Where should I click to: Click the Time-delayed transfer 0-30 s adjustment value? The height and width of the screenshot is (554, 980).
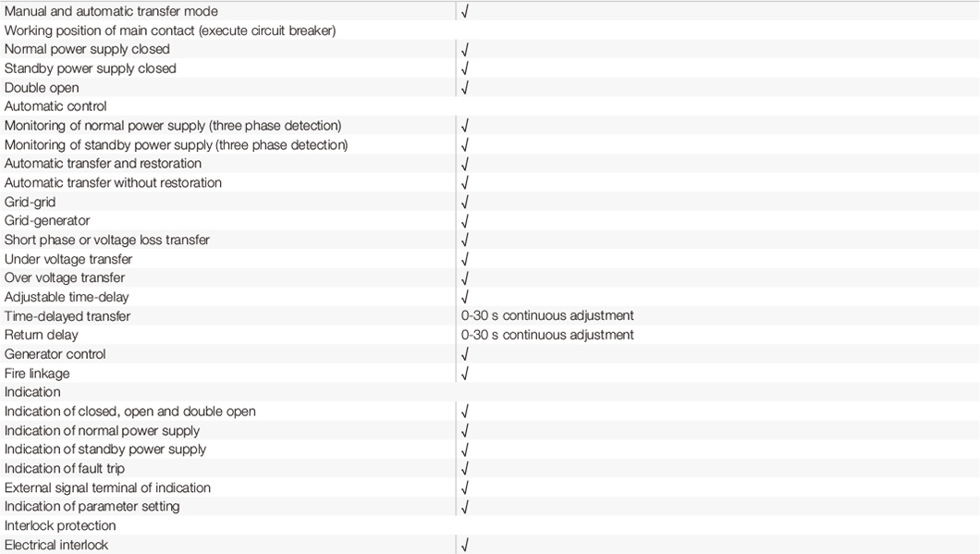[x=547, y=316]
